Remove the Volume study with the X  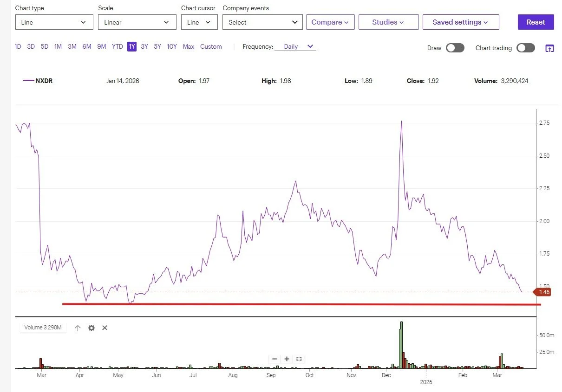click(105, 328)
